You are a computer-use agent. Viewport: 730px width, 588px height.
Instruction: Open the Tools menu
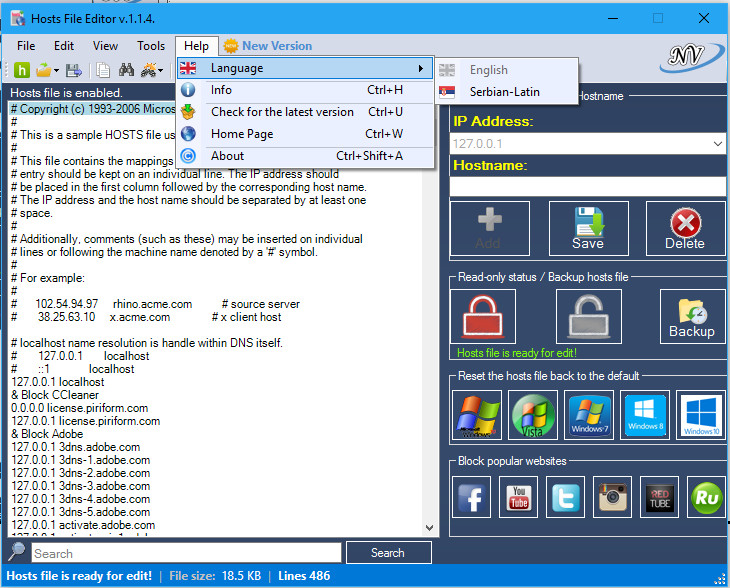[151, 46]
